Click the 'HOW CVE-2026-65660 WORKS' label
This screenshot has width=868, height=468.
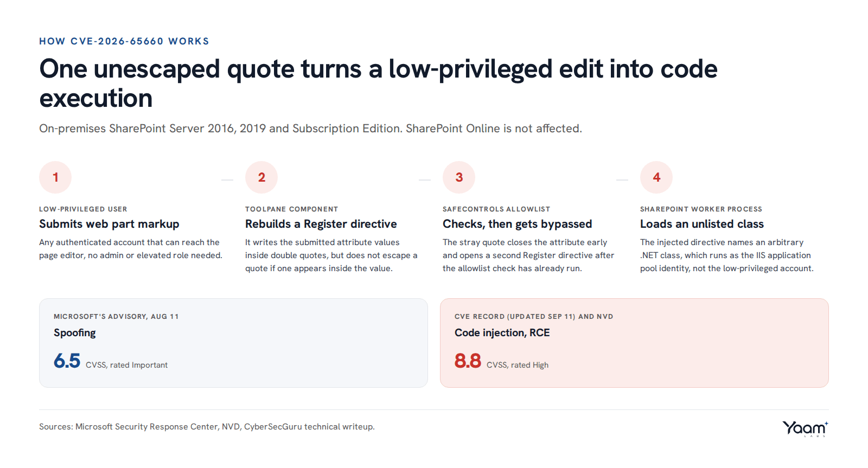click(124, 41)
